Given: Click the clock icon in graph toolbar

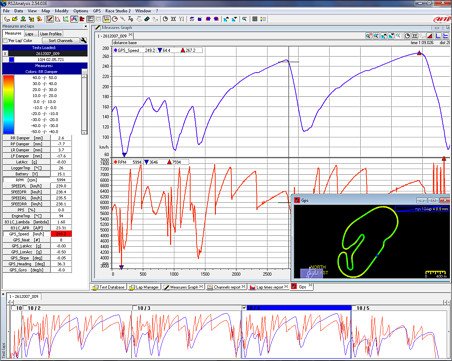Looking at the screenshot, I should point(407,36).
